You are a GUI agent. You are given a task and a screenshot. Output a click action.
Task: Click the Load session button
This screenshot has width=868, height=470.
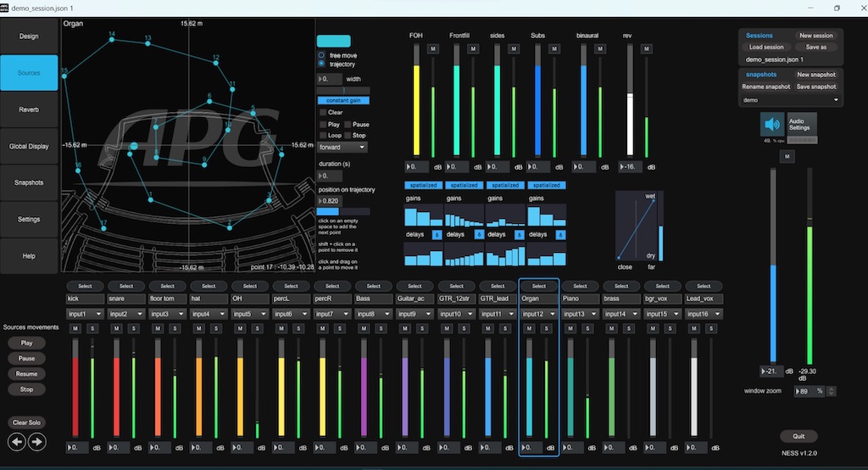coord(766,48)
